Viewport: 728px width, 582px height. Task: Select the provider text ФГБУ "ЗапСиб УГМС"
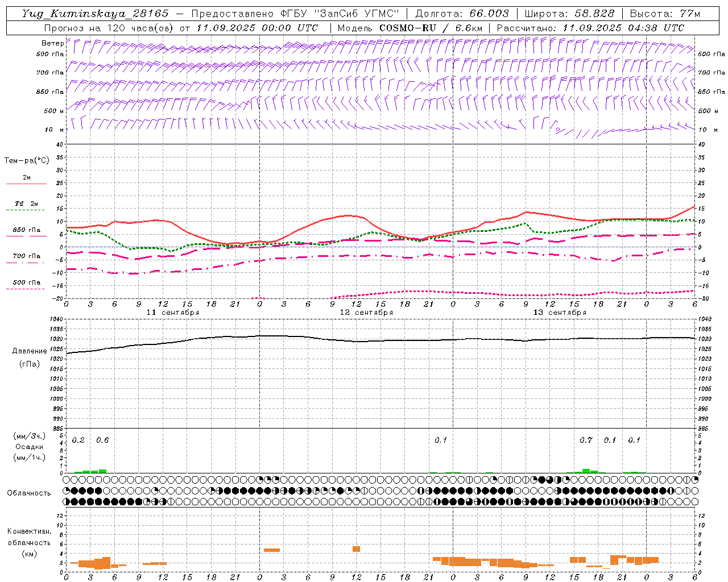tap(340, 14)
